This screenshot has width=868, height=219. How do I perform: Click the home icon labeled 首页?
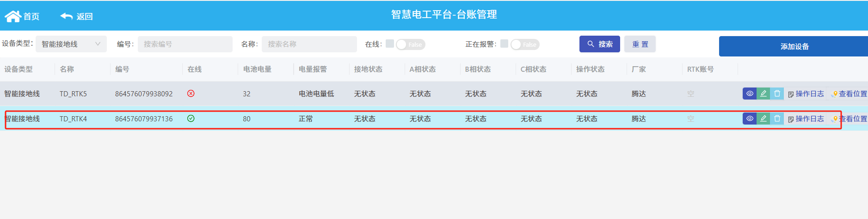13,16
